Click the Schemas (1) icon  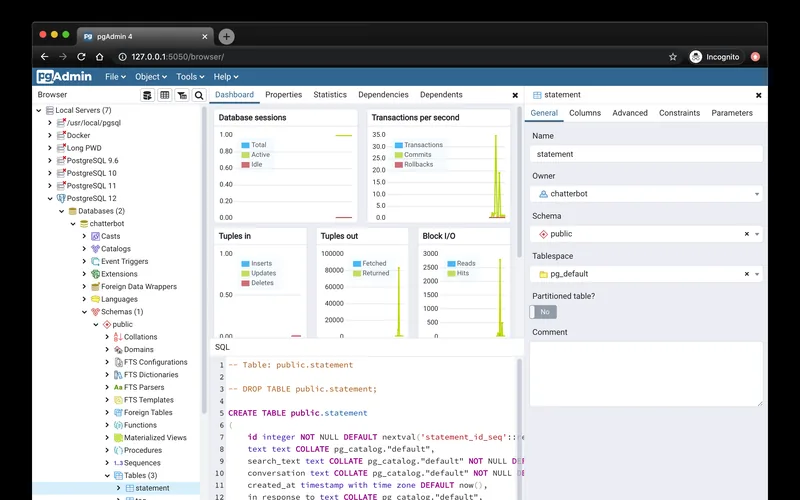[95, 312]
